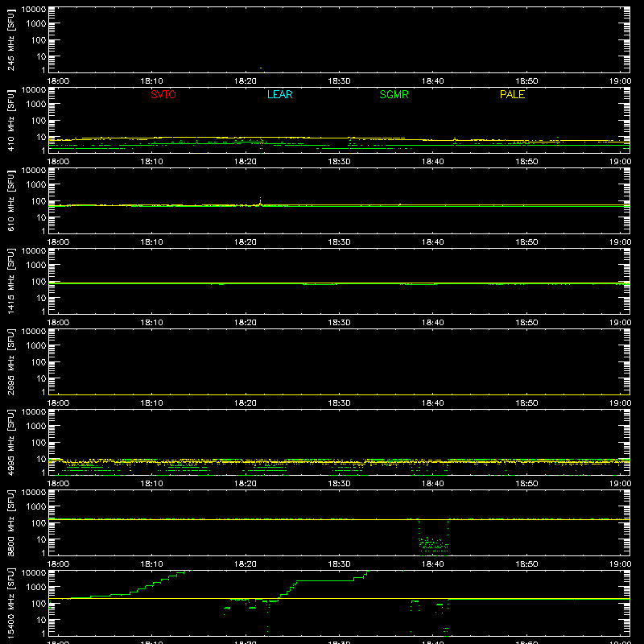Select the 245 MHz [SFU] axis title
This screenshot has height=644, width=644.
click(x=10, y=39)
